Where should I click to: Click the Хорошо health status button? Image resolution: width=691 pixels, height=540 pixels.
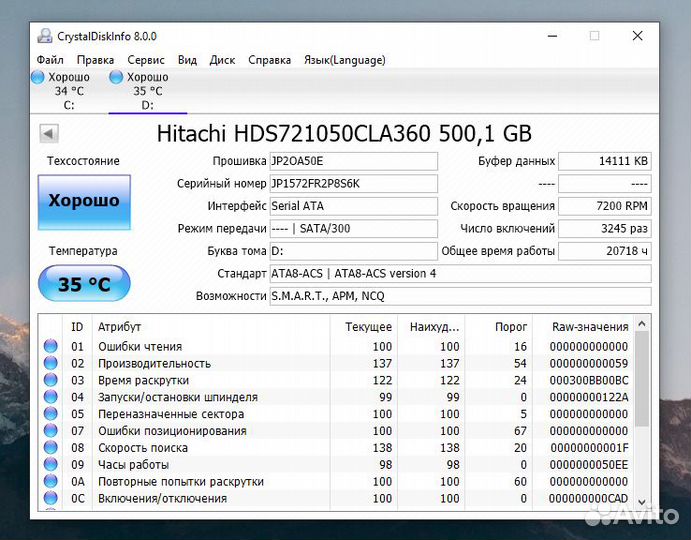coord(84,202)
